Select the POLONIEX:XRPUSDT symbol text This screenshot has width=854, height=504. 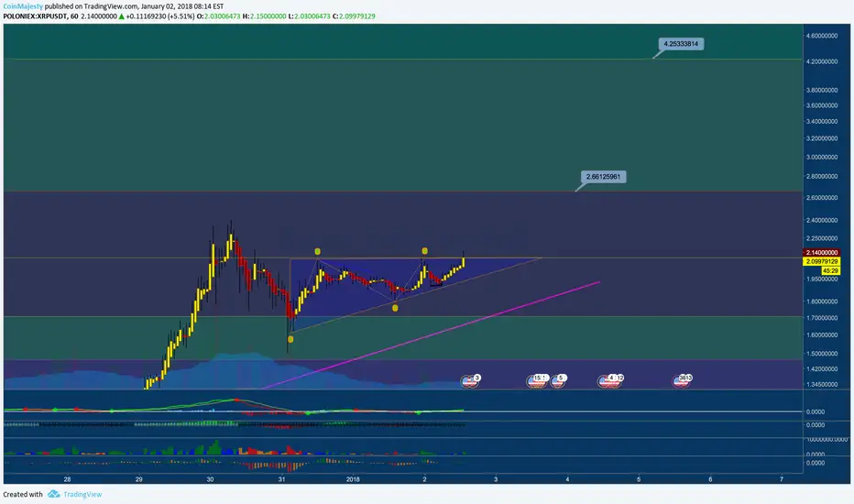(x=35, y=16)
